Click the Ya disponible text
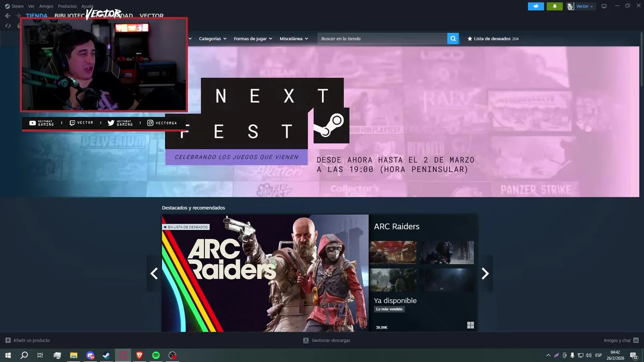 pyautogui.click(x=395, y=301)
